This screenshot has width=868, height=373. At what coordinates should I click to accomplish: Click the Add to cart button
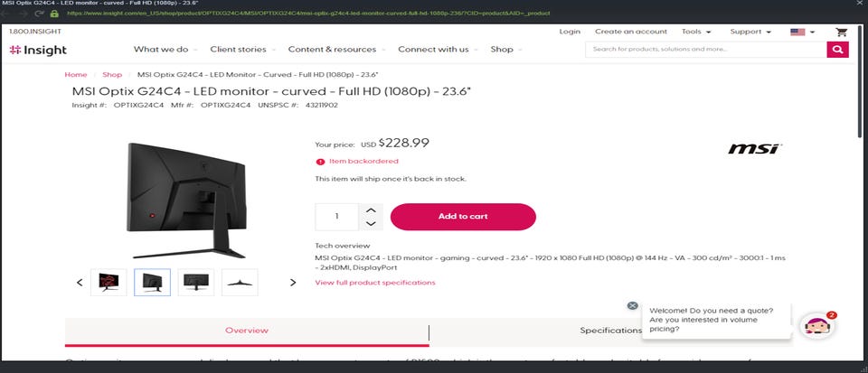tap(463, 217)
